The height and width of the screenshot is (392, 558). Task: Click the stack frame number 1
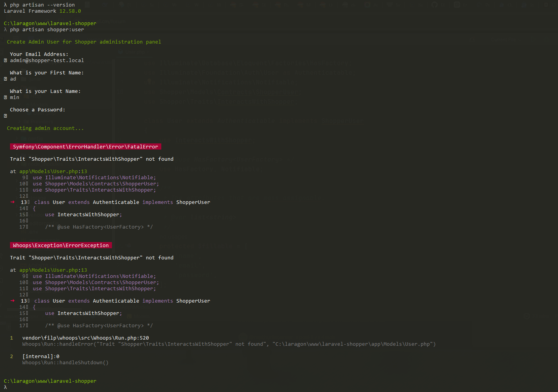point(12,338)
